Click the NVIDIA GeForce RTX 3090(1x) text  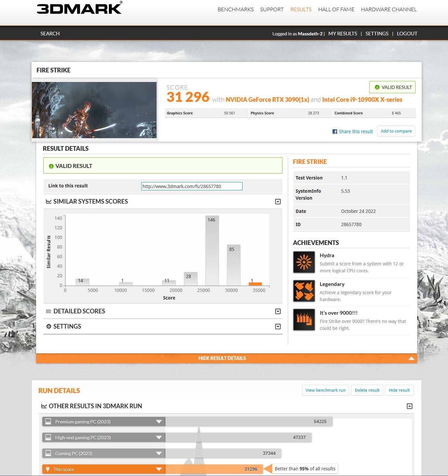(x=267, y=100)
